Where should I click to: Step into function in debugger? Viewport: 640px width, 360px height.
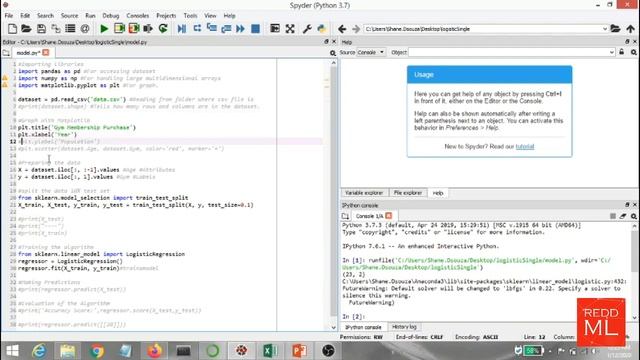coord(212,29)
